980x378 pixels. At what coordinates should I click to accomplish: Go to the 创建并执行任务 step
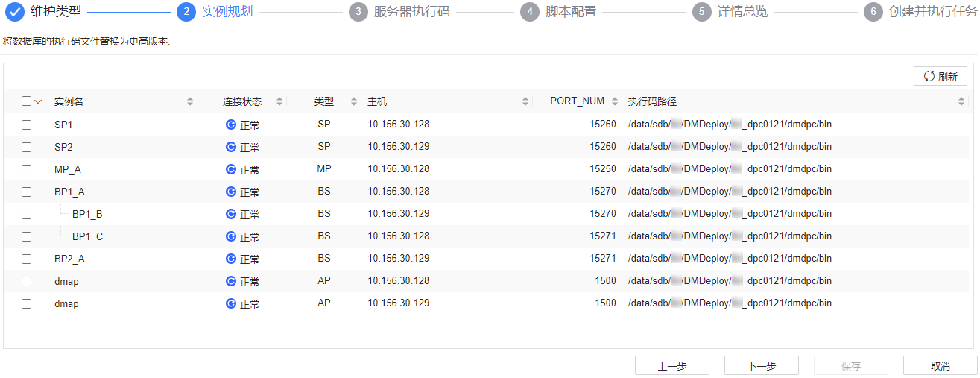click(933, 12)
